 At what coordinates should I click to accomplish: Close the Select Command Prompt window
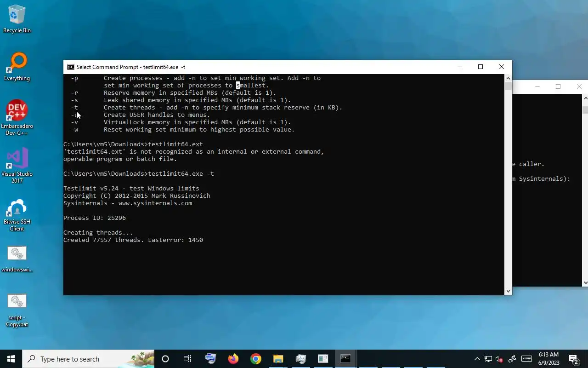(x=502, y=67)
